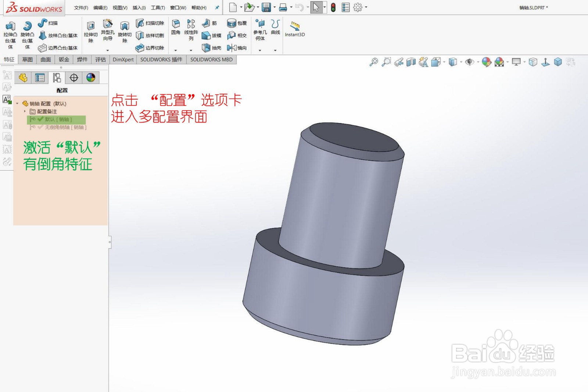Collapse the 销轴 配置 tree node
The width and height of the screenshot is (588, 392).
point(17,104)
